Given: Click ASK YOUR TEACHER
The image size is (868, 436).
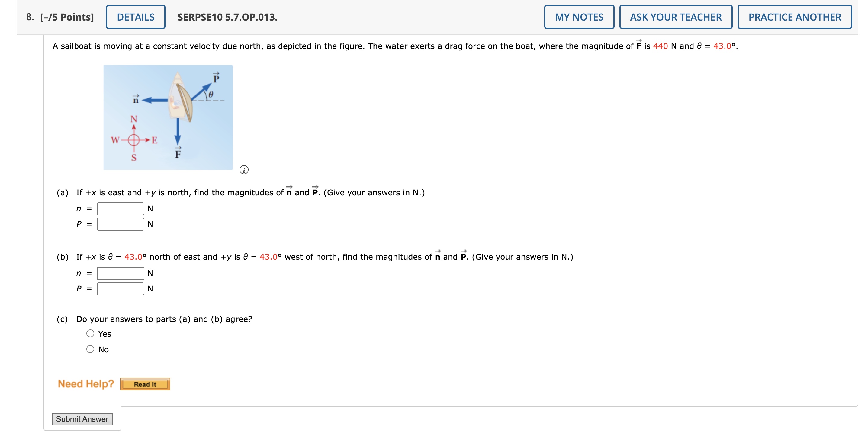Looking at the screenshot, I should click(x=676, y=17).
